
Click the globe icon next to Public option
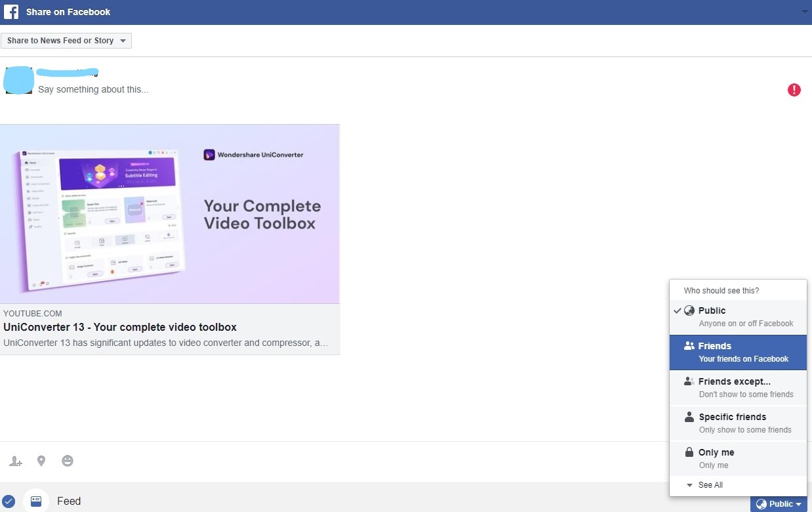click(x=689, y=310)
